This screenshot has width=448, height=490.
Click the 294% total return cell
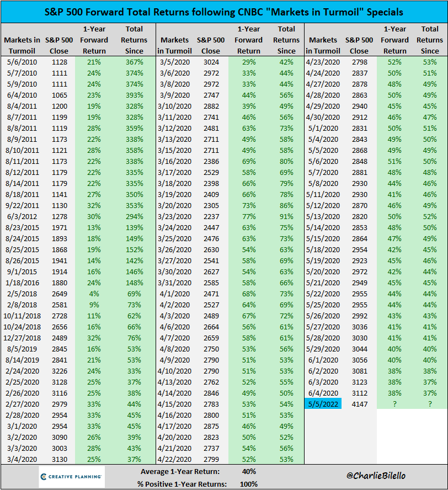click(134, 216)
